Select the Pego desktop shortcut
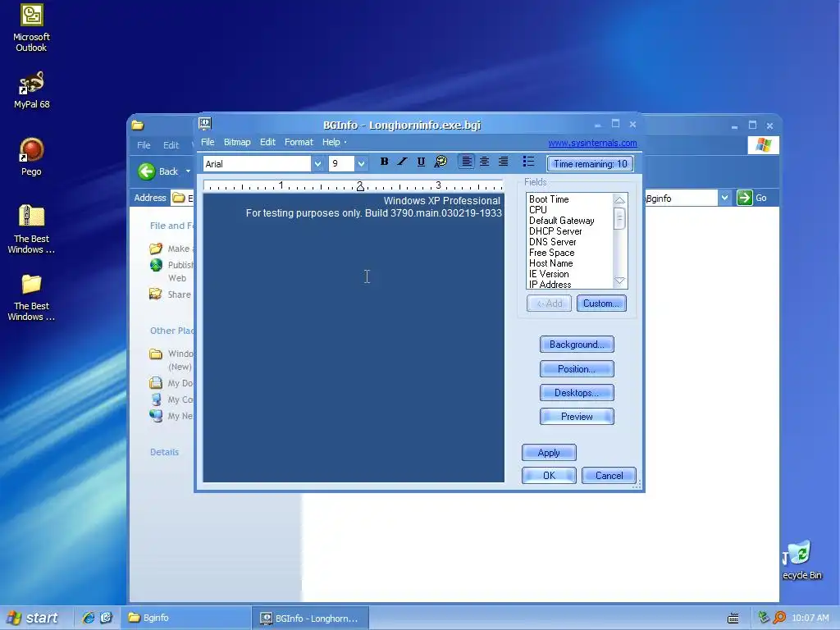This screenshot has width=840, height=630. (x=31, y=157)
